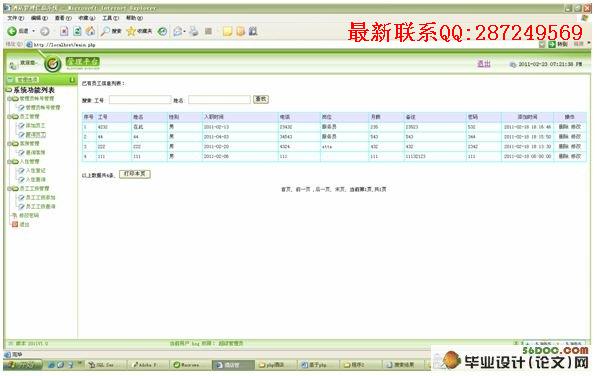This screenshot has height=376, width=597.
Task: Open 入住查询 in the sidebar tree
Action: coord(36,180)
